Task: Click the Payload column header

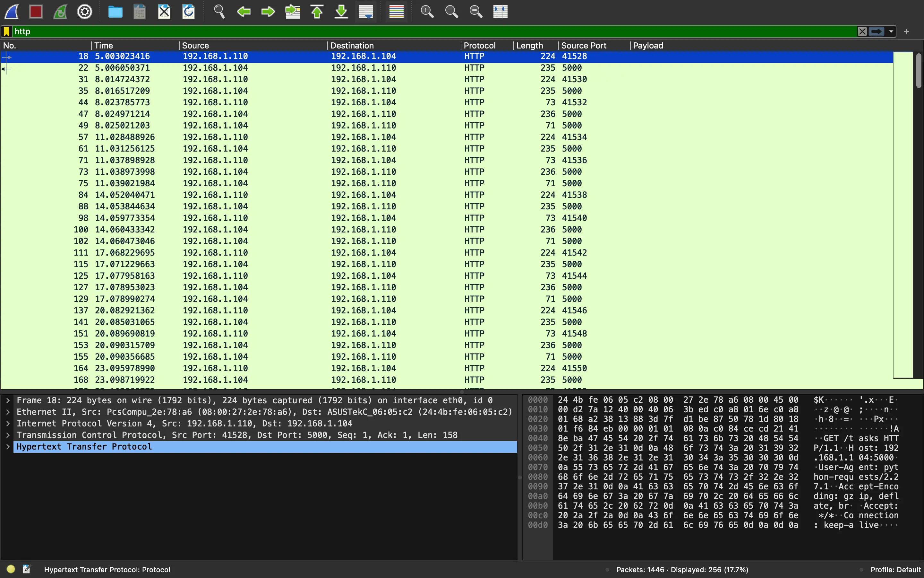Action: [762, 46]
